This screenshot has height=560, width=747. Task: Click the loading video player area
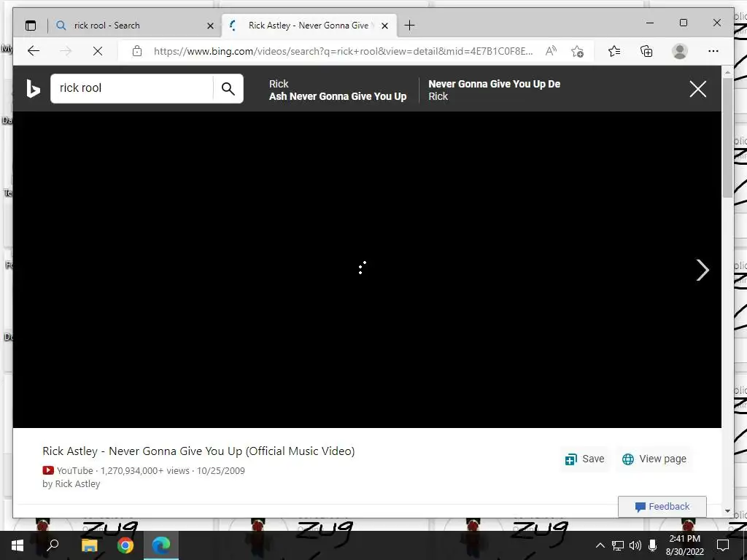click(x=367, y=270)
